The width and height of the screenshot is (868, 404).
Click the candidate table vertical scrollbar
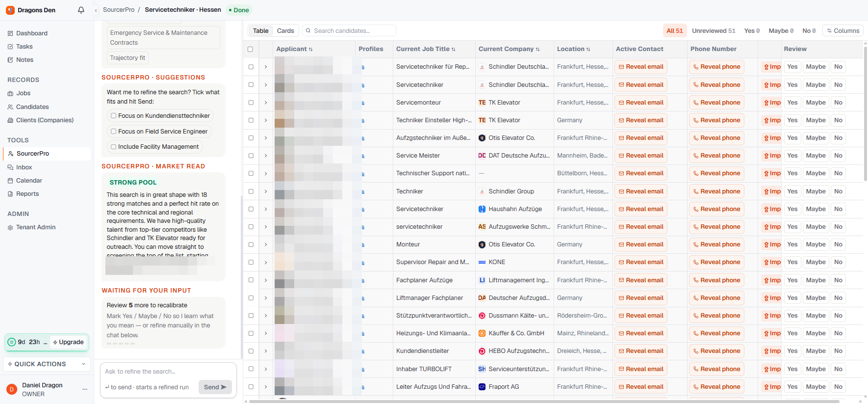(866, 113)
